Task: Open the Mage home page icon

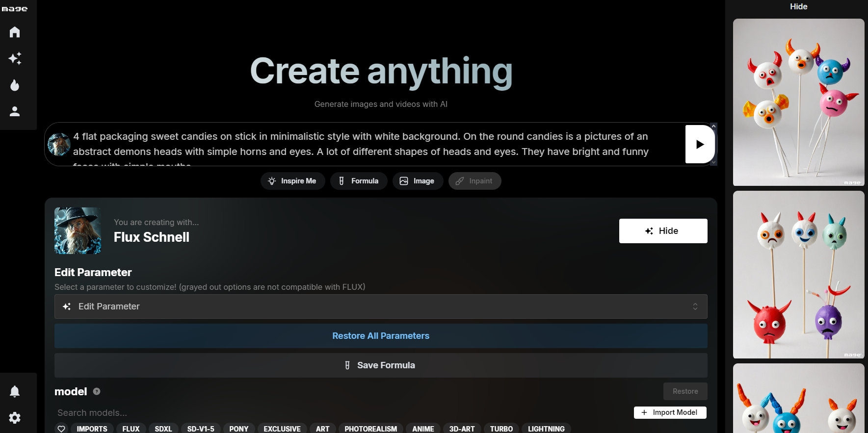Action: coord(15,32)
